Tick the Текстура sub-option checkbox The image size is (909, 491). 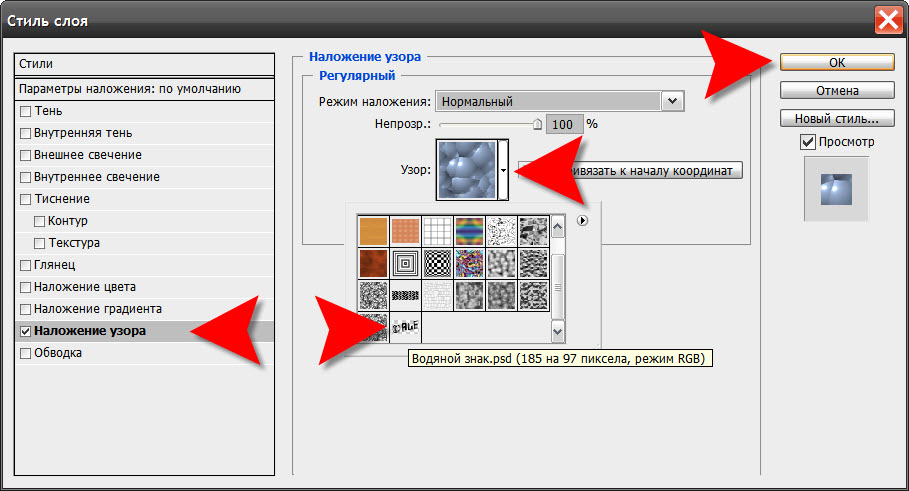(x=39, y=243)
